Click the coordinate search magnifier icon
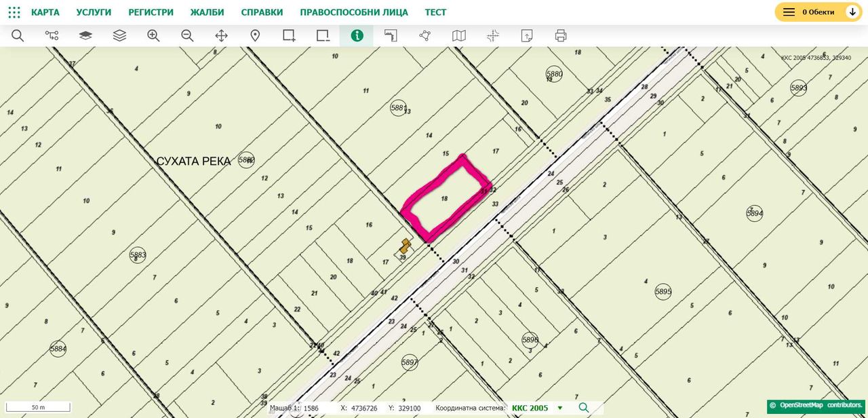868x418 pixels. point(584,408)
